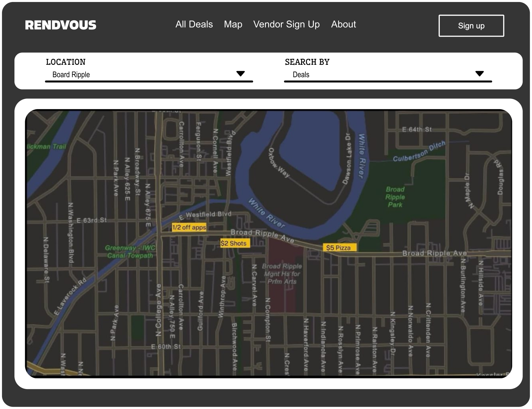Expand the Search By dropdown arrow
Screen dimensions: 532x409
pos(479,74)
